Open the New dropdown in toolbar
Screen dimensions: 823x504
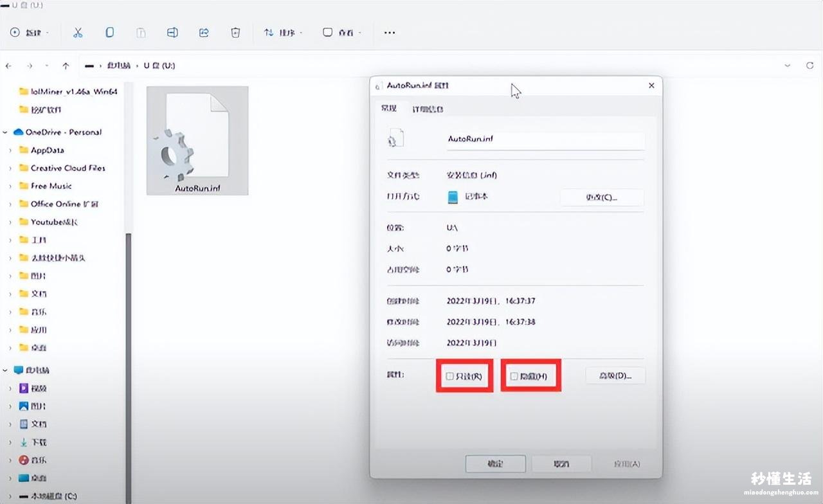pyautogui.click(x=31, y=32)
